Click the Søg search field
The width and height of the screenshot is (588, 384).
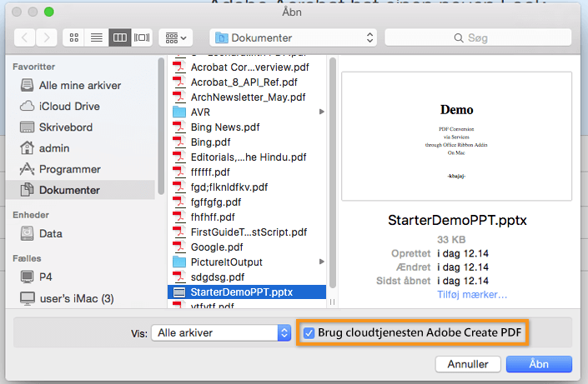(478, 37)
